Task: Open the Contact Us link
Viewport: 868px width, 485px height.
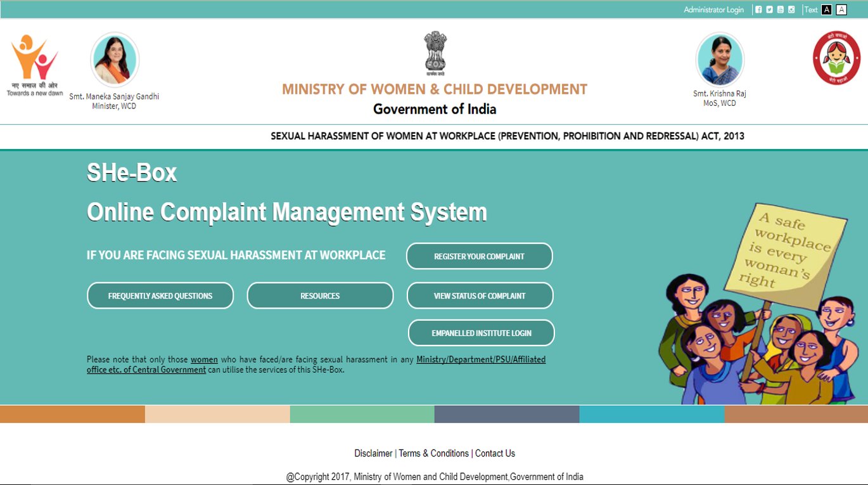Action: click(495, 453)
